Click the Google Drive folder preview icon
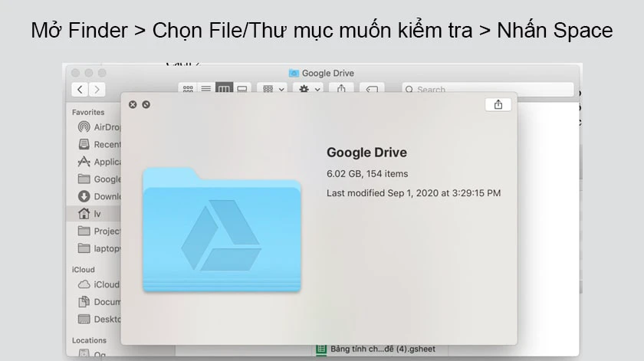The image size is (644, 361). [222, 230]
